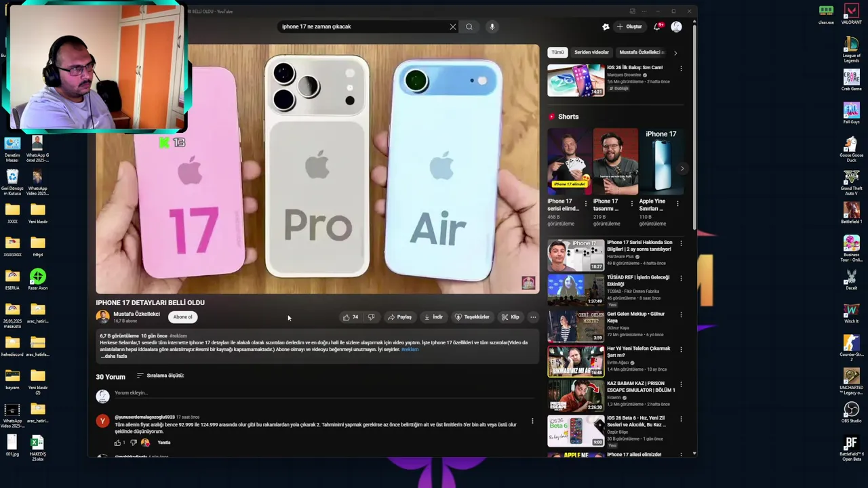Launch OBS Studio from desktop
The width and height of the screenshot is (868, 488).
tap(851, 413)
